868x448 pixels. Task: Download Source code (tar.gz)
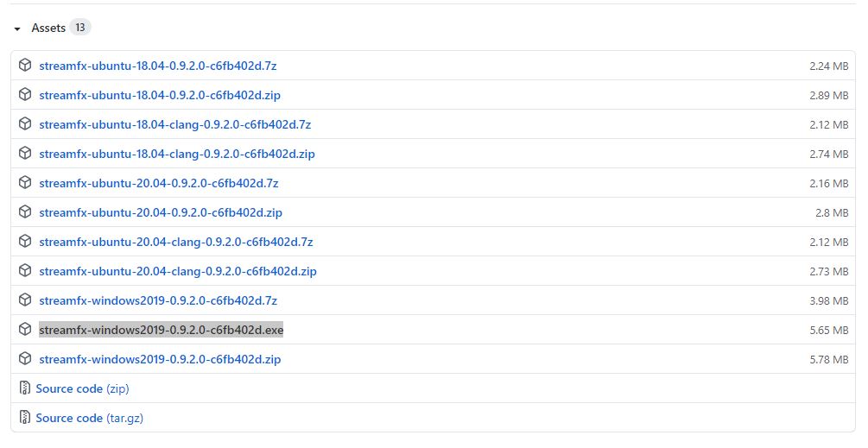tap(89, 418)
